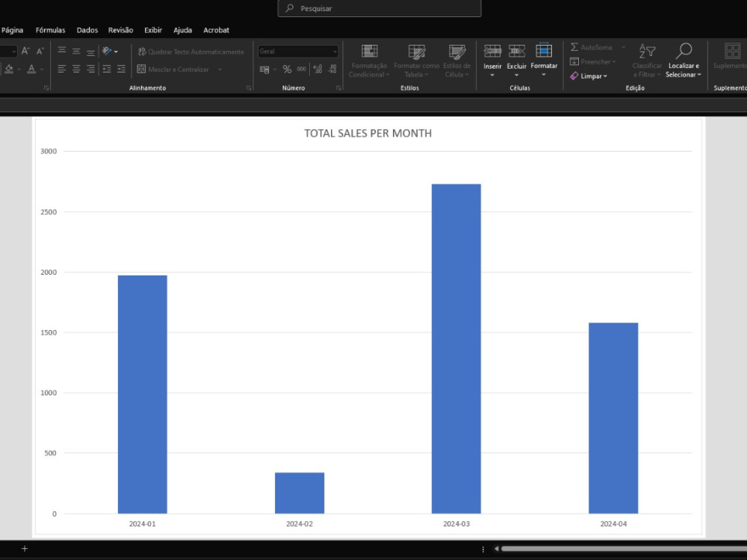
Task: Switch to the Revisão tab
Action: click(120, 30)
